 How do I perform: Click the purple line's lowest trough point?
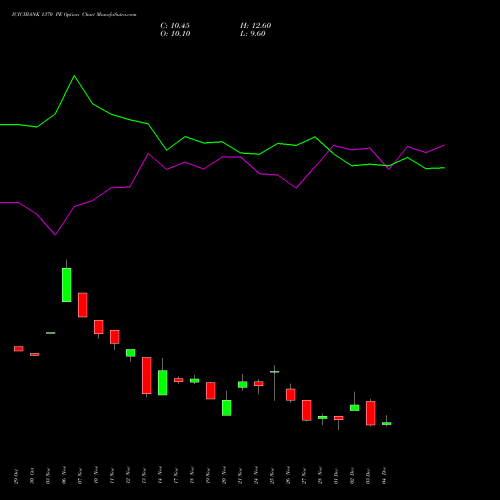point(55,235)
